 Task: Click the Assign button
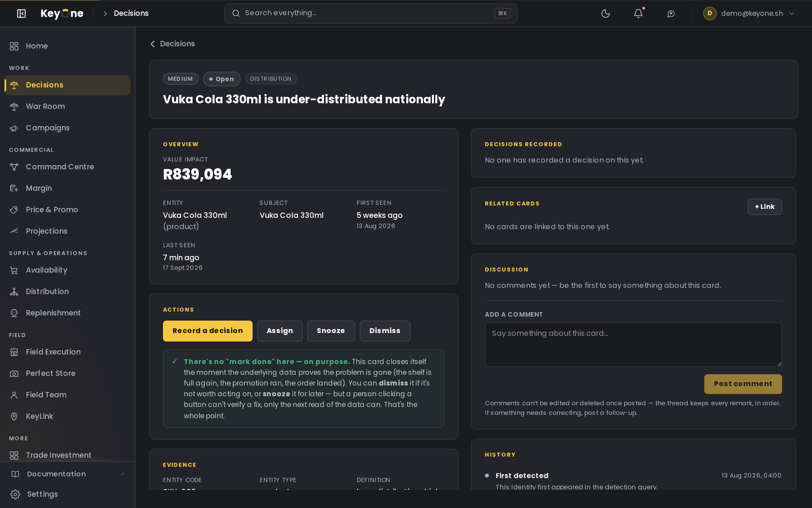point(280,331)
